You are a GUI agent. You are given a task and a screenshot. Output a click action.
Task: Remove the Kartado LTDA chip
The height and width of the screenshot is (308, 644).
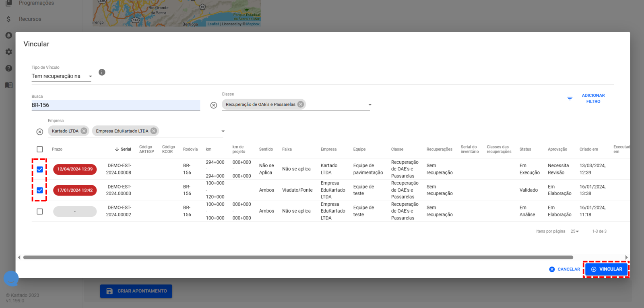click(84, 131)
